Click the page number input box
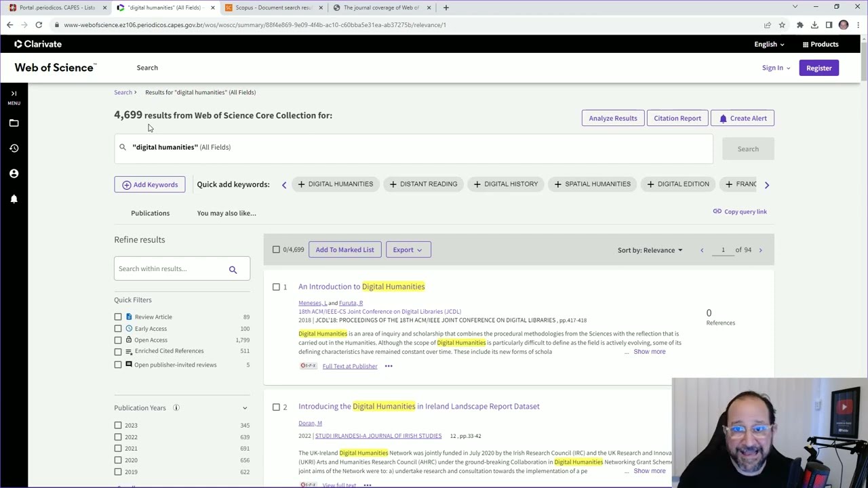 point(723,250)
